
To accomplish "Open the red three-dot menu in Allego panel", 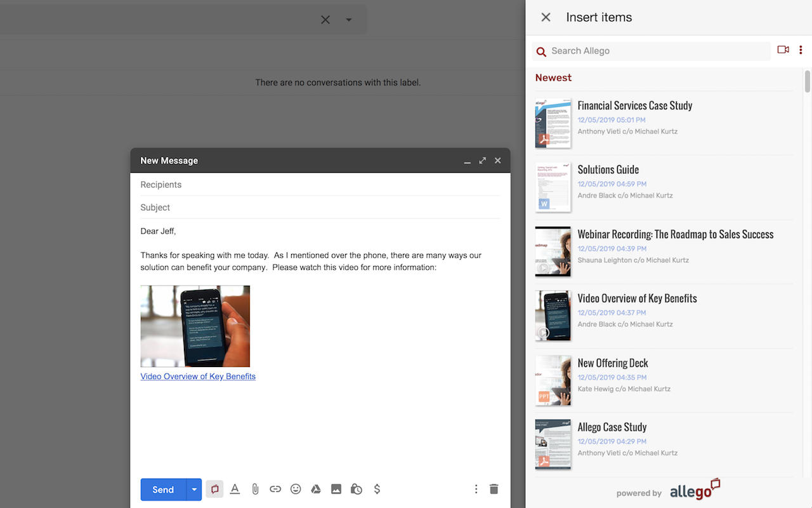I will pyautogui.click(x=801, y=50).
